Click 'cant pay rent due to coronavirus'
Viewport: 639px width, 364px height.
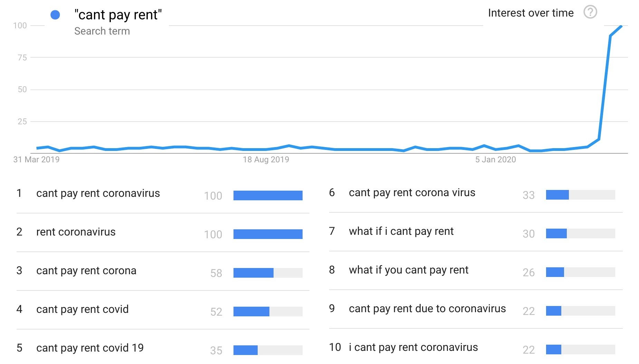coord(427,309)
